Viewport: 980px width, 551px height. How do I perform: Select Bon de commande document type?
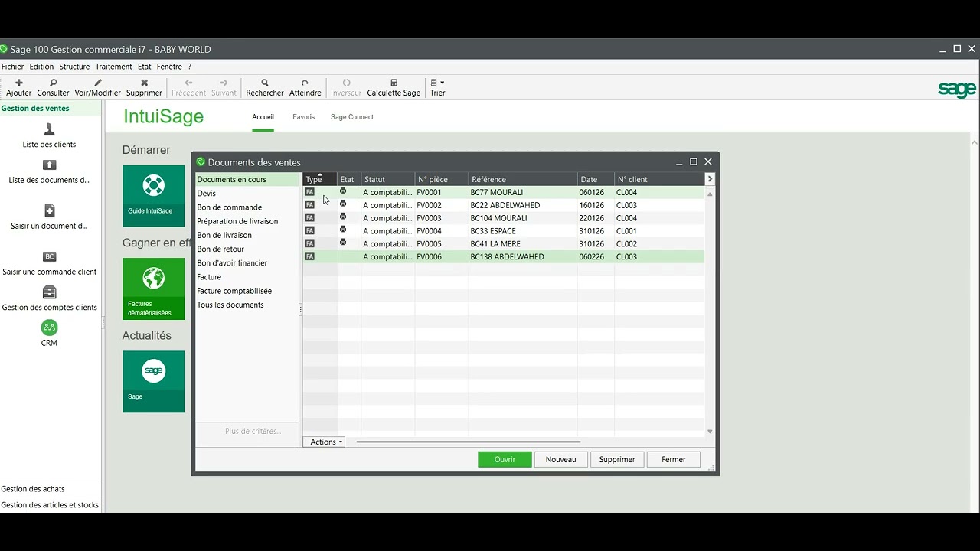click(x=230, y=207)
